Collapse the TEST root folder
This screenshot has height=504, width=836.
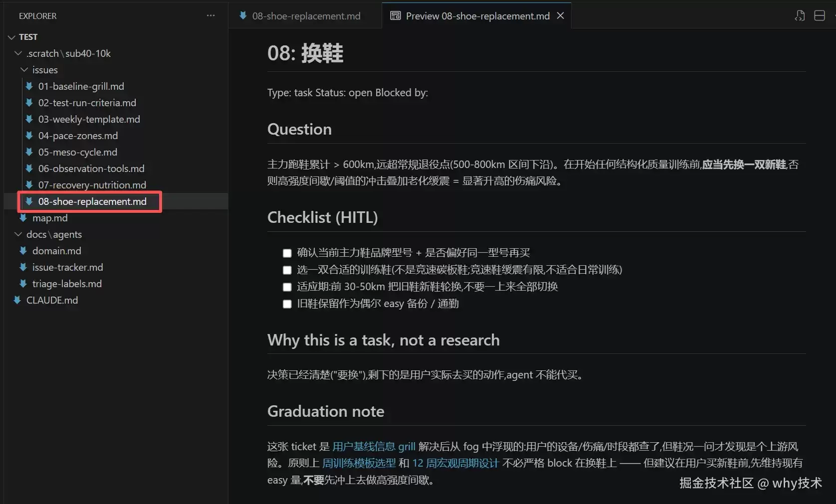point(12,37)
